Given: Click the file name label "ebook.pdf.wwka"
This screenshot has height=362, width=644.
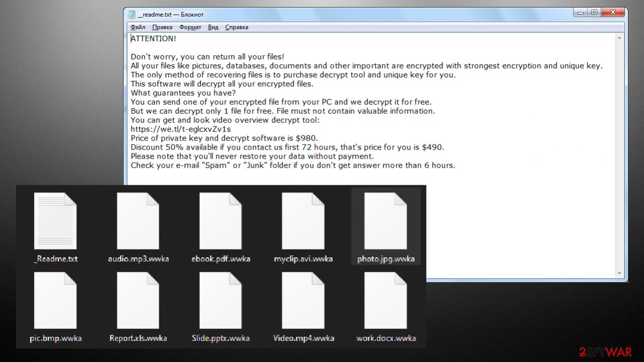Looking at the screenshot, I should coord(221,259).
